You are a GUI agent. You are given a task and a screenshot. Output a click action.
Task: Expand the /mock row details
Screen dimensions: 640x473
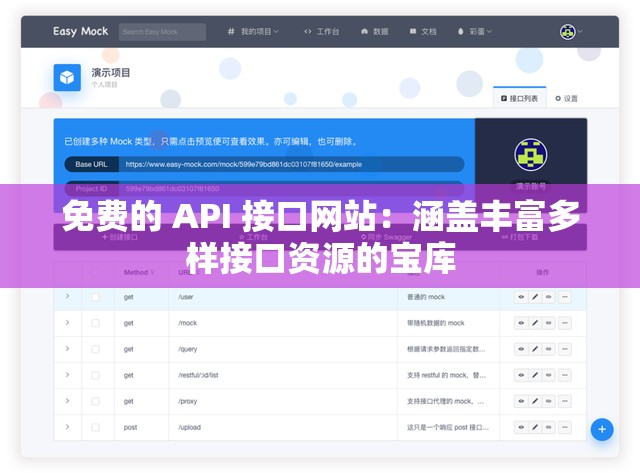pos(67,322)
